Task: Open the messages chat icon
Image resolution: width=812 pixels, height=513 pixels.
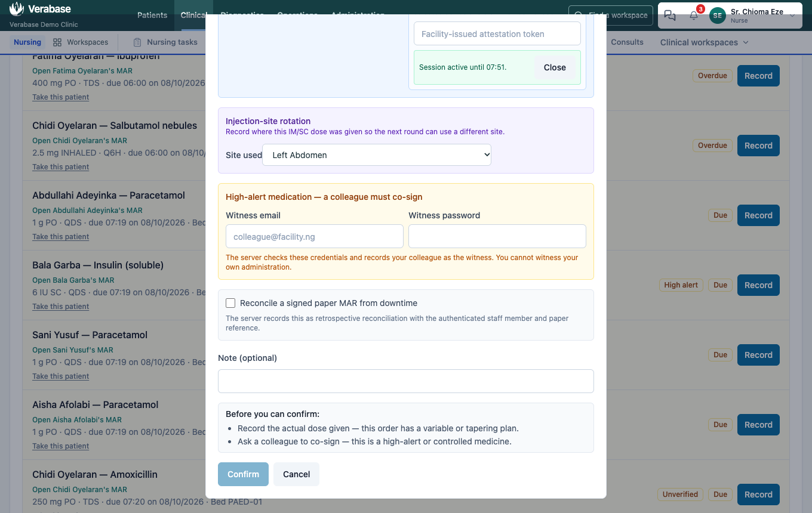Action: (670, 16)
